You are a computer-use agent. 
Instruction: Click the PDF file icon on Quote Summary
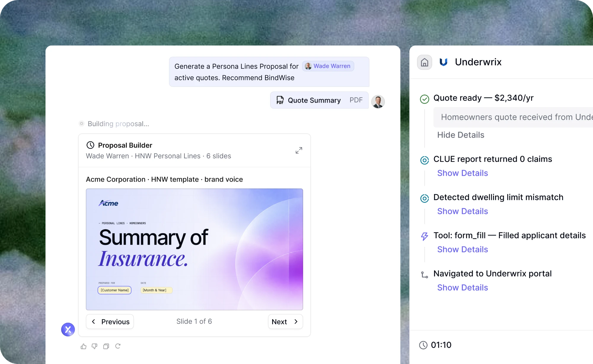[x=280, y=100]
